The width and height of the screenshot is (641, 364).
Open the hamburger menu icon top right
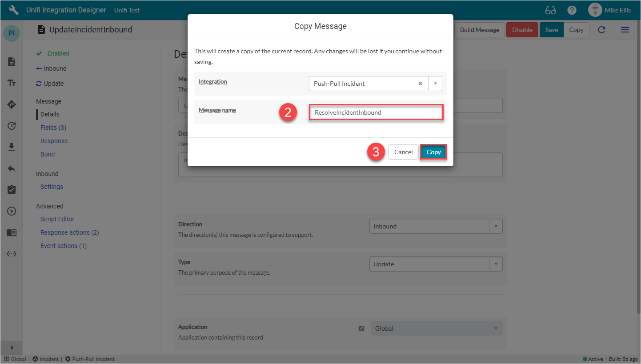pos(625,30)
